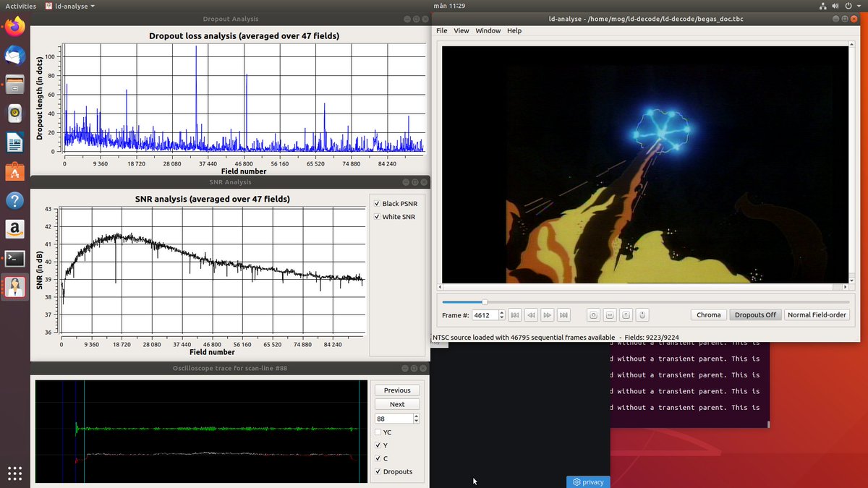Click the mouse mode icon in frame toolbar

[x=642, y=314]
